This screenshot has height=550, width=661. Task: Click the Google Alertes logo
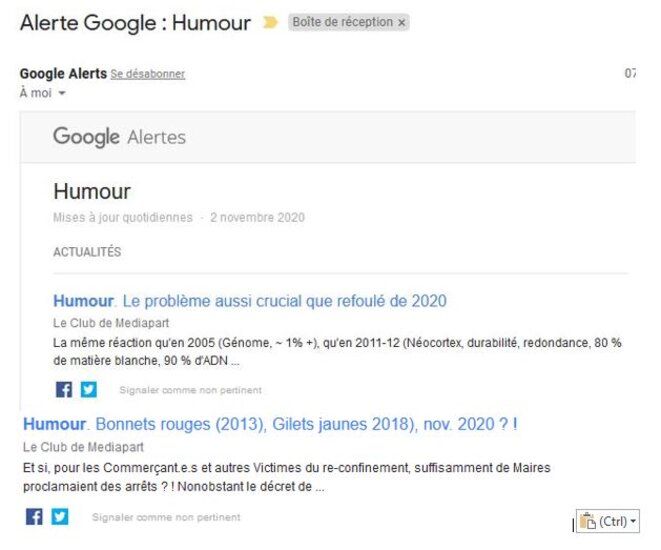click(x=119, y=137)
